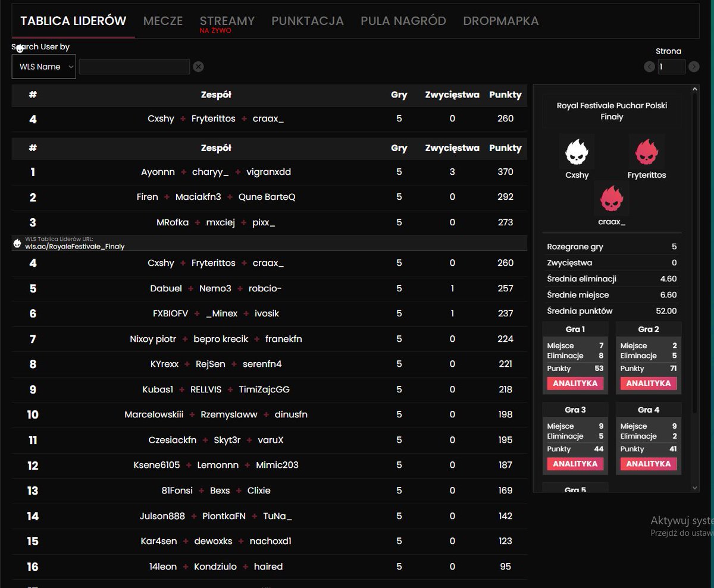The image size is (714, 588).
Task: Select the Kubas1 RELLVIS TimiZajcGG team
Action: [269, 389]
